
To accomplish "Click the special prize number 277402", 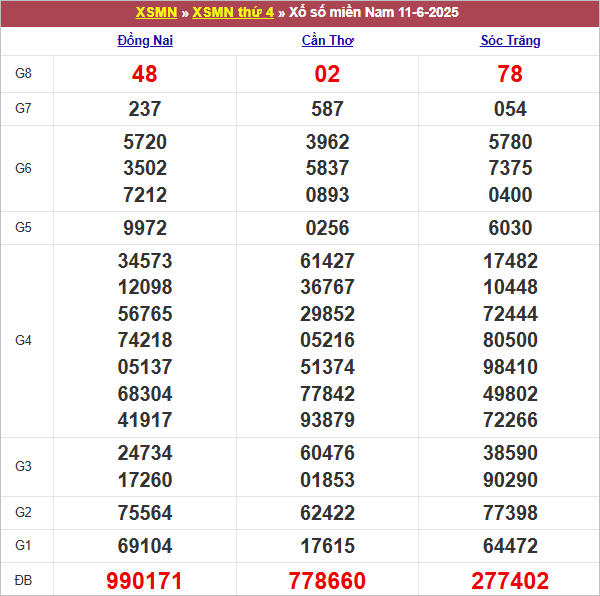I will click(x=510, y=581).
